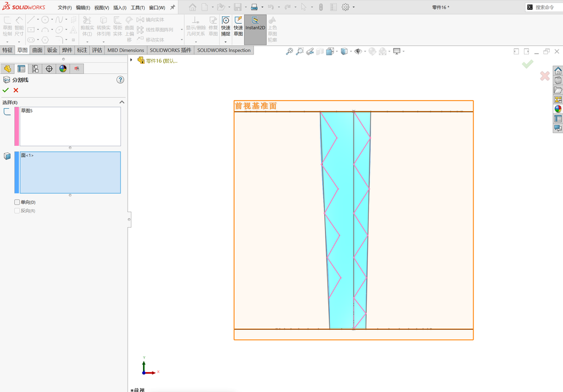The height and width of the screenshot is (392, 563).
Task: Open View Orientation dropdown arrow
Action: [337, 51]
